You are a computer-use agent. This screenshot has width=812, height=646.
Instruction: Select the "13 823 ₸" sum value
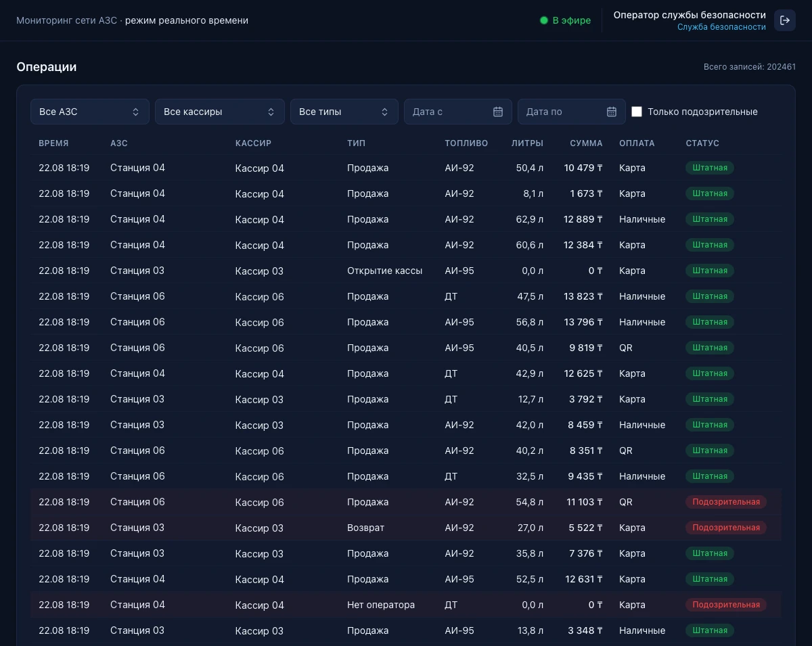tap(583, 296)
